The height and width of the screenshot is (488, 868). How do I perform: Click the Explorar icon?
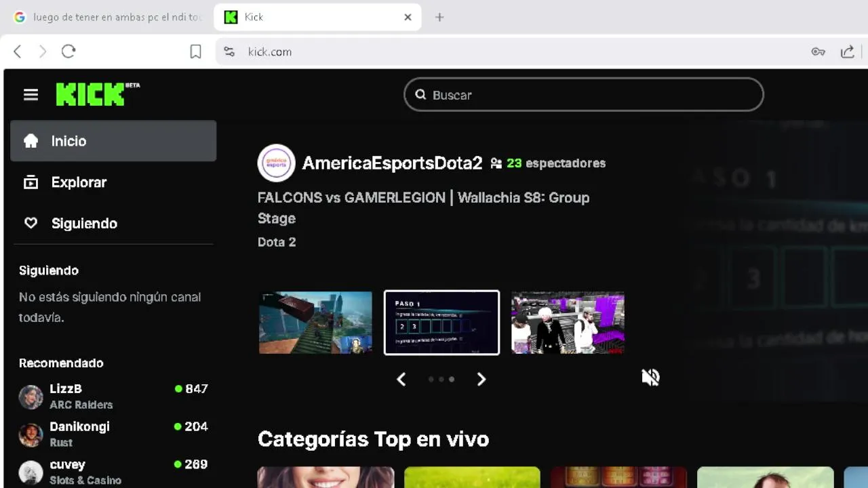click(31, 182)
